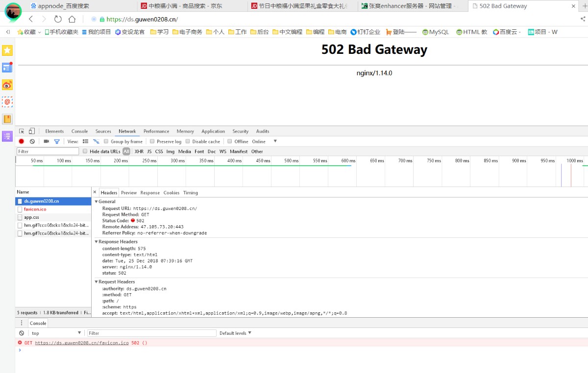Filter requests by XHR type
Viewport: 588px width, 373px height.
point(139,152)
